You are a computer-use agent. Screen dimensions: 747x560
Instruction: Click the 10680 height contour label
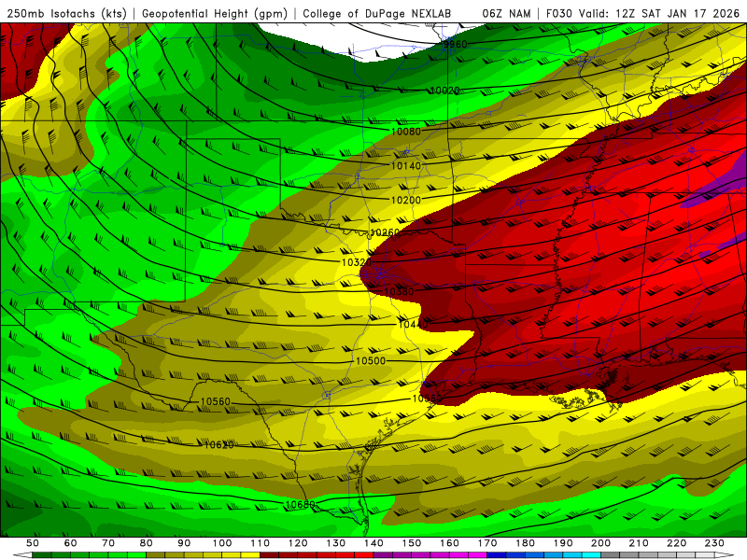click(300, 504)
